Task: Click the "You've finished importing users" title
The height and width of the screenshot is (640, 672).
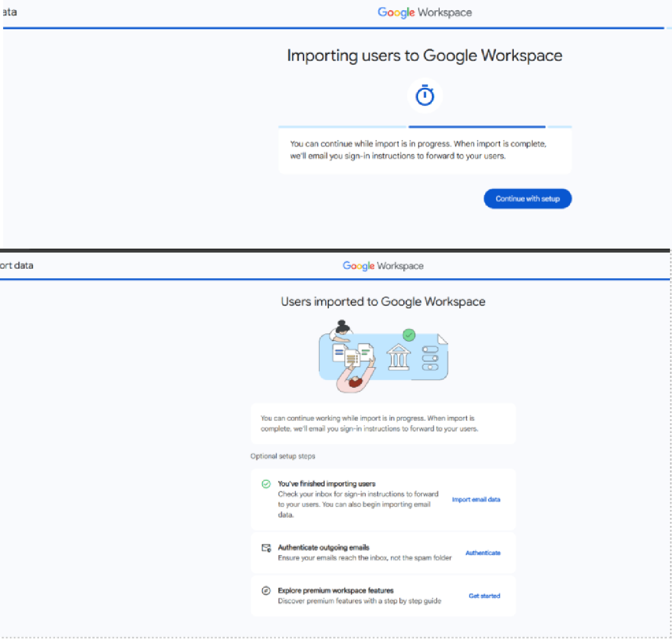Action: 327,484
